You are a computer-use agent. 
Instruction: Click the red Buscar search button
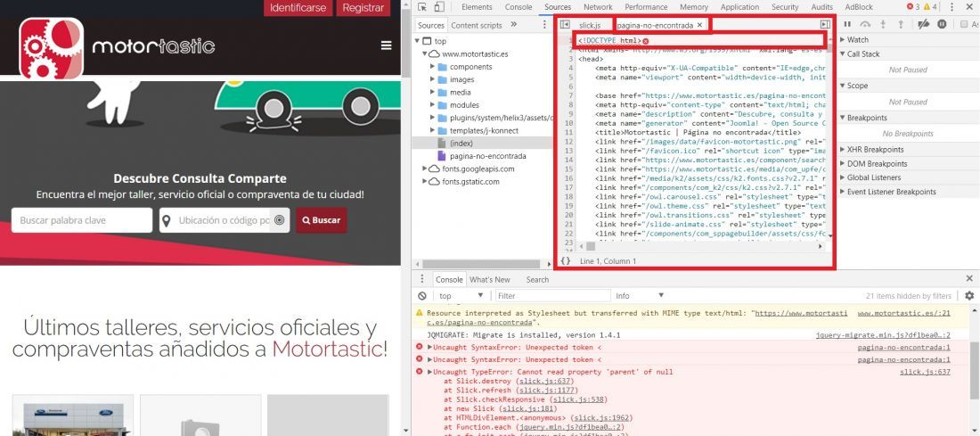pyautogui.click(x=322, y=220)
